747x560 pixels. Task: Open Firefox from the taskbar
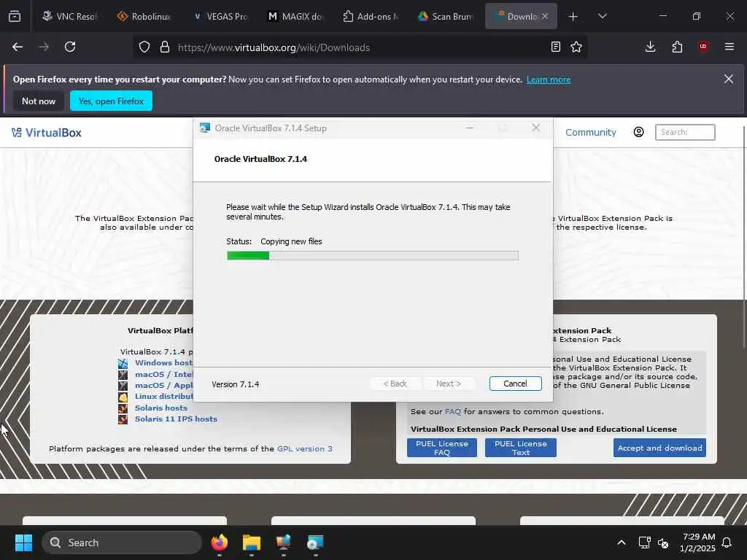[x=220, y=542]
